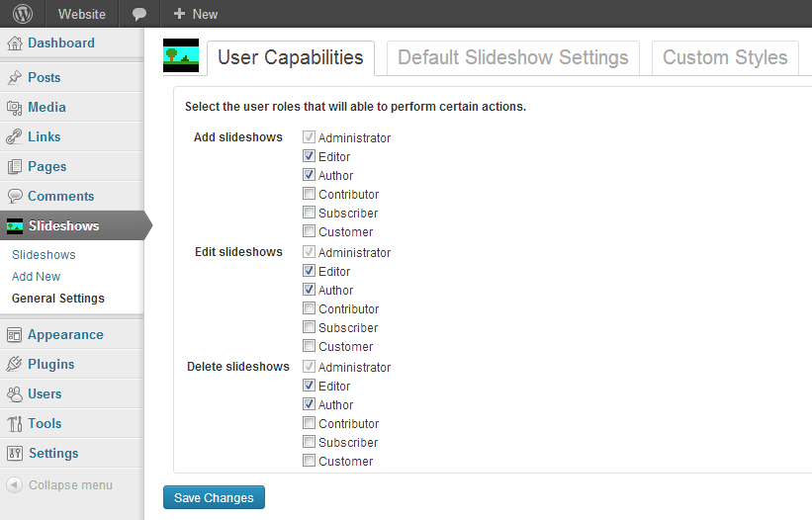
Task: Enable Contributor under Add slideshows
Action: (310, 195)
